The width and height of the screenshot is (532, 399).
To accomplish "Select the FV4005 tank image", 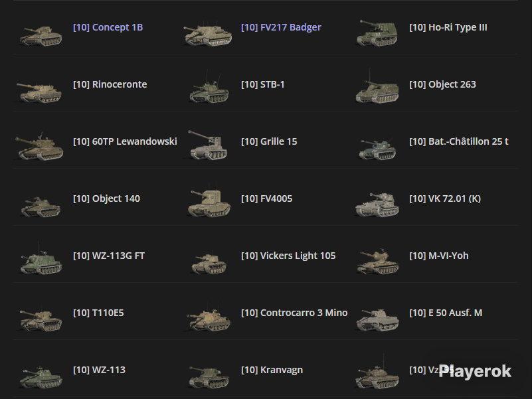I will (209, 202).
